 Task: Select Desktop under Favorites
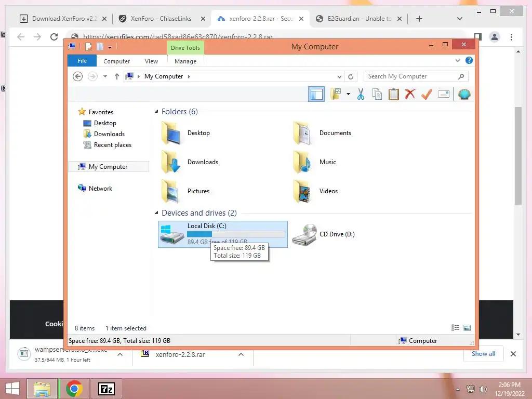pos(105,123)
